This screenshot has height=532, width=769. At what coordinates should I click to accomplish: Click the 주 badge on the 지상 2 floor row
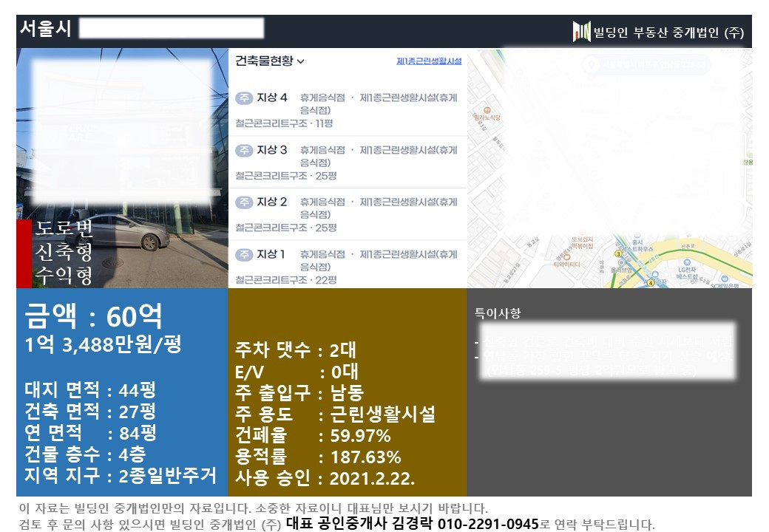tap(243, 199)
